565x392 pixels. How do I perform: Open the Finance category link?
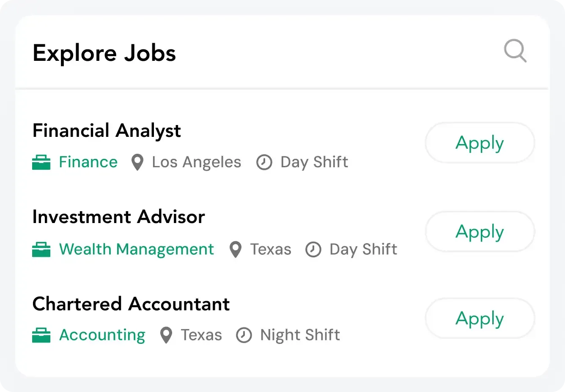point(88,162)
